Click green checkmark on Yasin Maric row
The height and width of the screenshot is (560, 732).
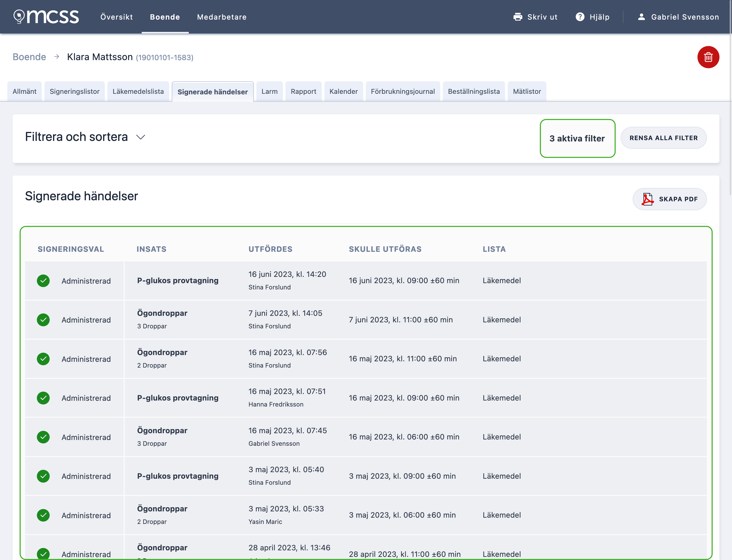pos(43,515)
